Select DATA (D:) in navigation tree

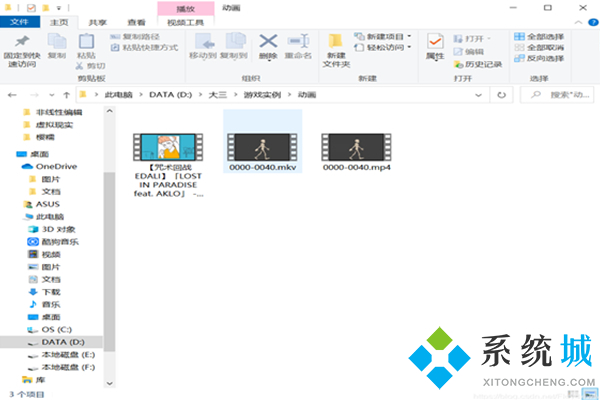tap(63, 341)
